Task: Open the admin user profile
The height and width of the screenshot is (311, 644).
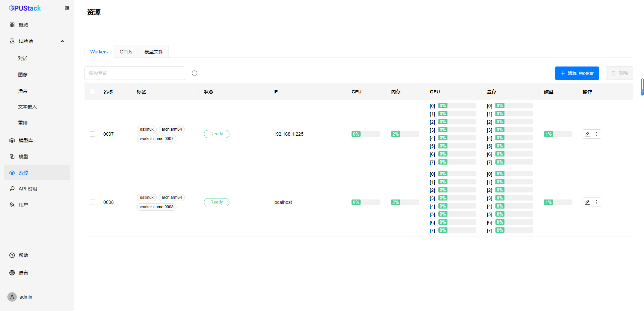Action: (x=20, y=297)
